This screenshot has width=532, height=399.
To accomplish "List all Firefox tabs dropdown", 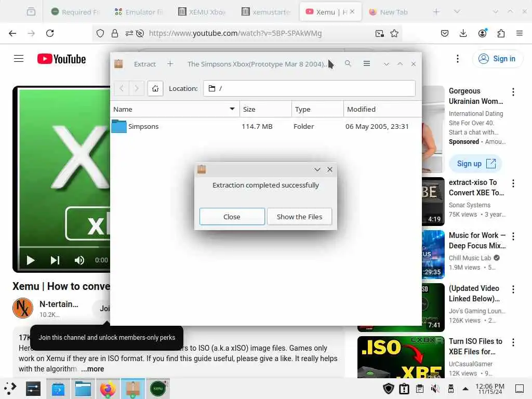I will pyautogui.click(x=457, y=12).
